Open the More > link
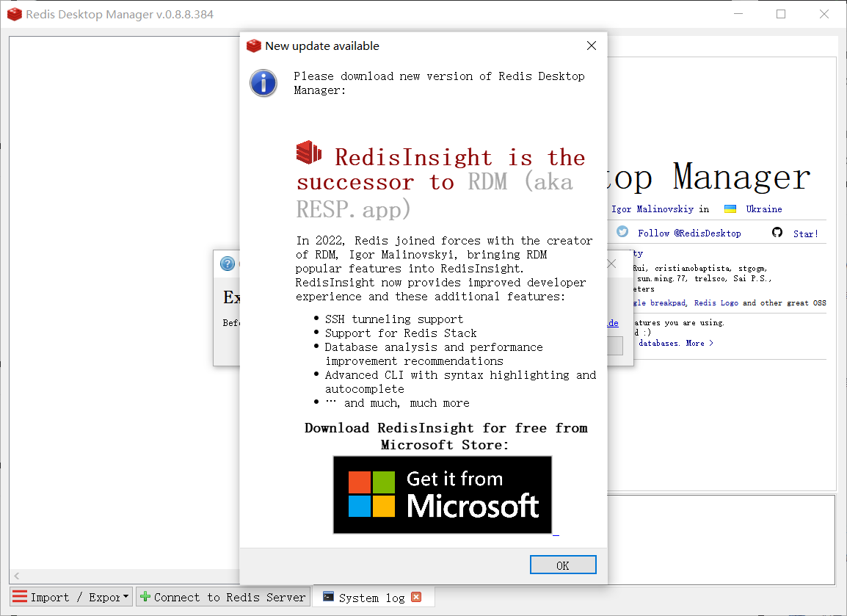This screenshot has width=847, height=616. [x=699, y=343]
